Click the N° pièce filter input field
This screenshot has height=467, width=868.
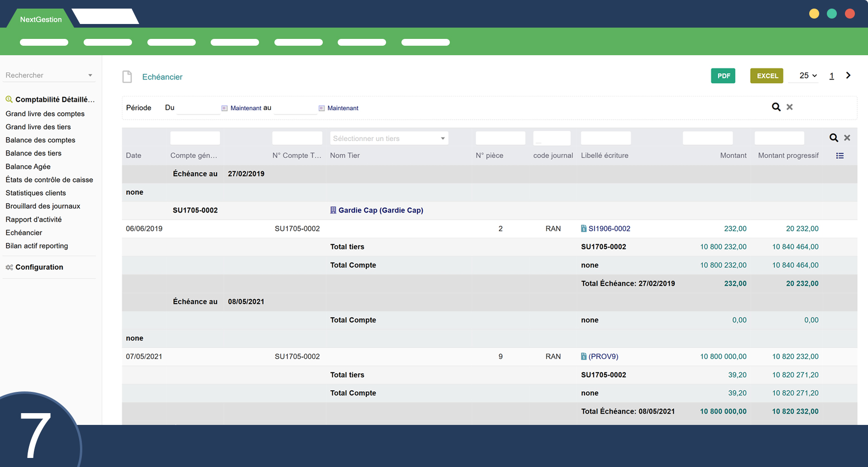(500, 138)
